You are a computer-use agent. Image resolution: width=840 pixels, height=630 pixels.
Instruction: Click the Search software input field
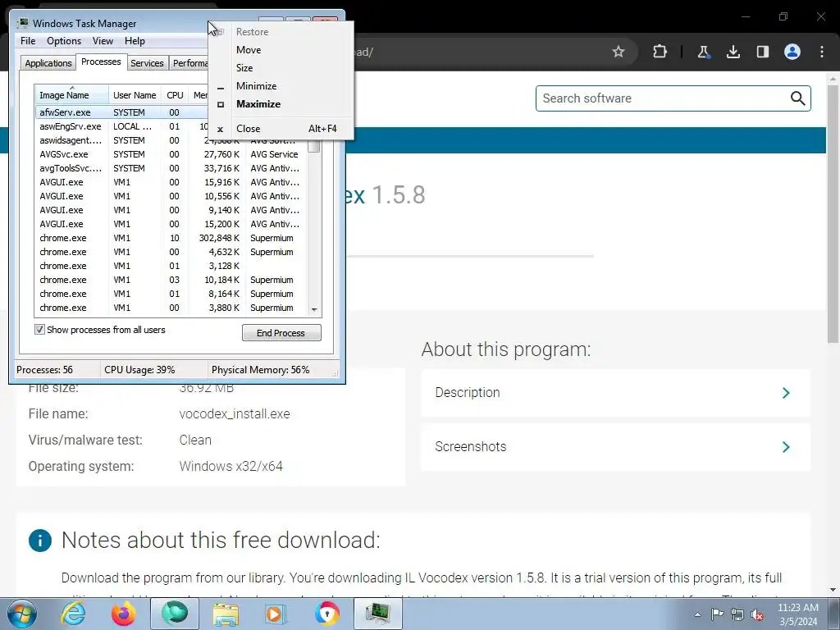click(663, 98)
